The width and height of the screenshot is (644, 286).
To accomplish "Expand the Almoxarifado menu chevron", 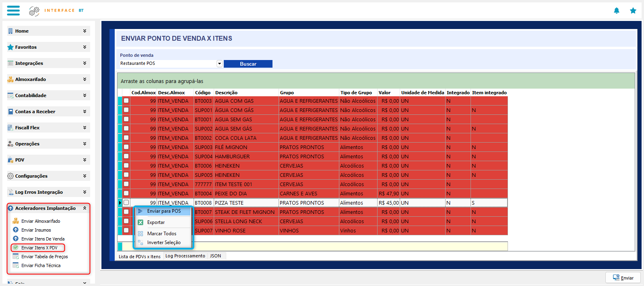I will [85, 79].
